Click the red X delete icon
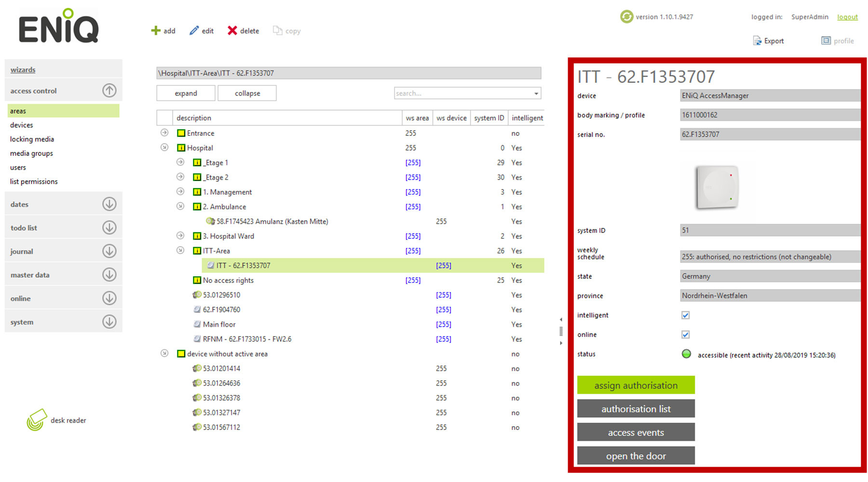This screenshot has width=868, height=482. click(232, 31)
